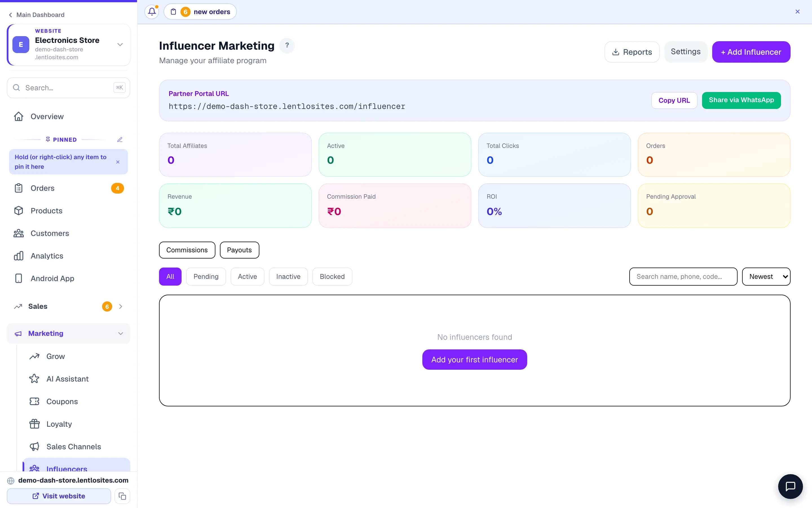Copy the Partner Portal URL
Screen dimensions: 812x508
(x=674, y=100)
